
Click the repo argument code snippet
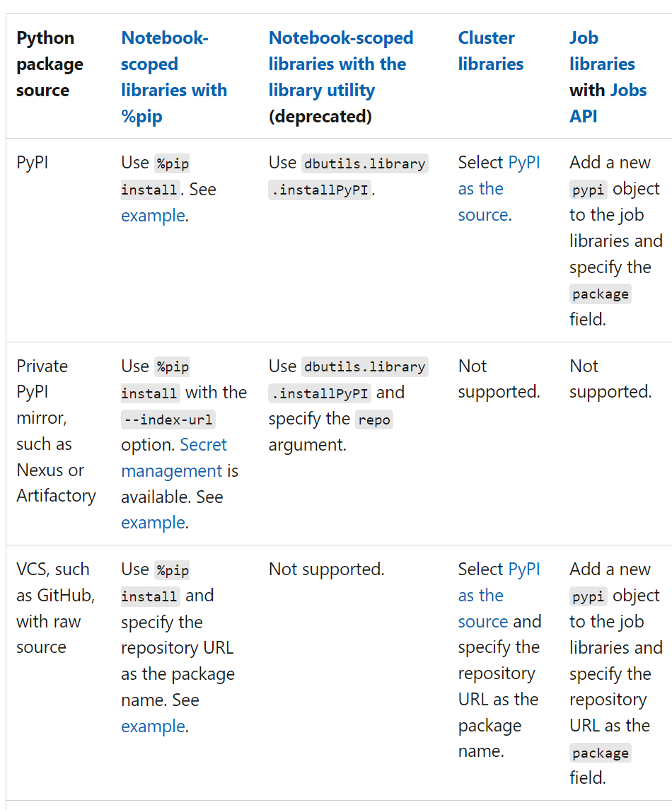click(x=374, y=420)
